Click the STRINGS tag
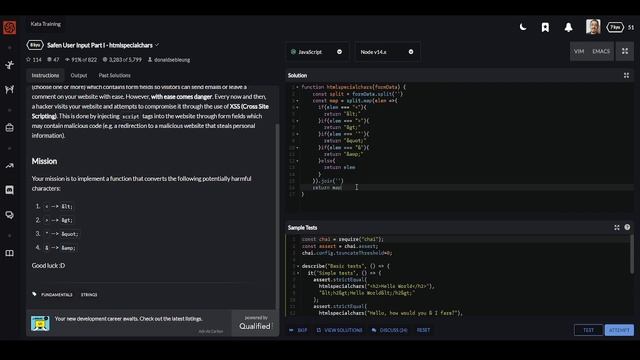 pyautogui.click(x=89, y=295)
